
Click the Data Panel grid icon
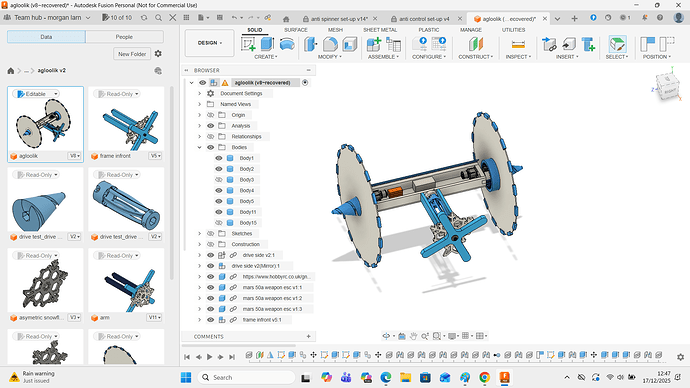(186, 18)
